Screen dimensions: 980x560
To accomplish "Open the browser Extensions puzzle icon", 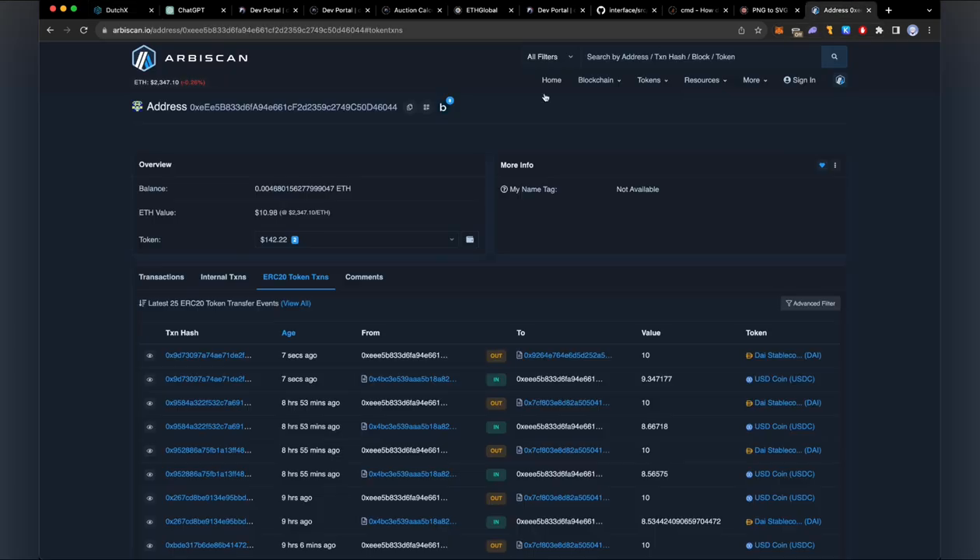I will click(x=879, y=30).
